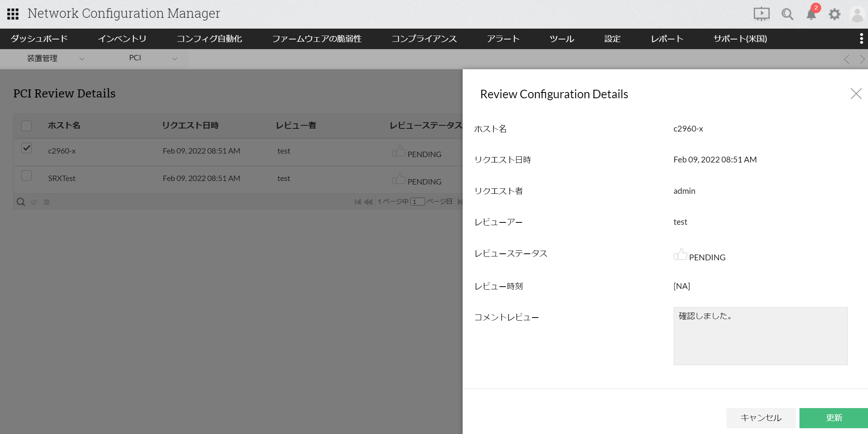
Task: Click the thumbs-up icon in review status
Action: pyautogui.click(x=680, y=255)
